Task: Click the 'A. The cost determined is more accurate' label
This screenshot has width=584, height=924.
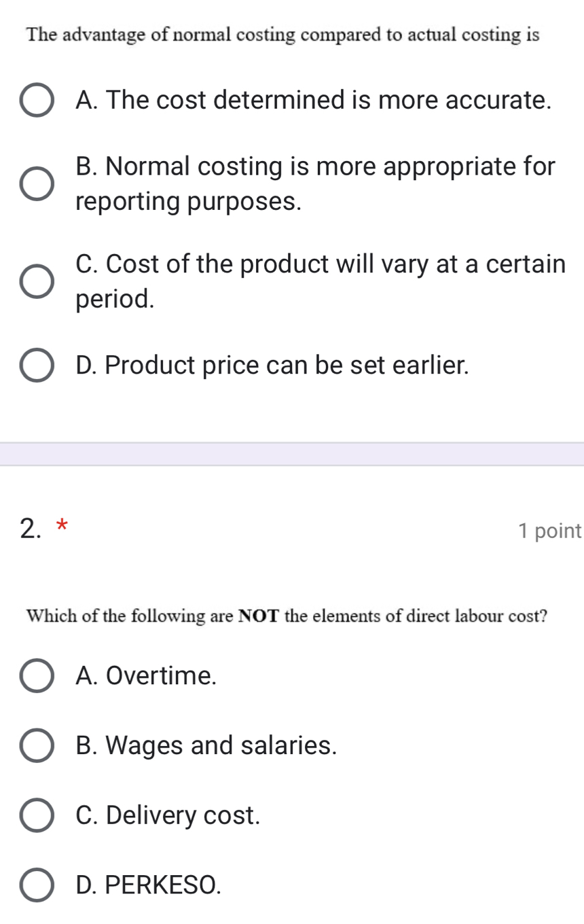Action: coord(313,101)
